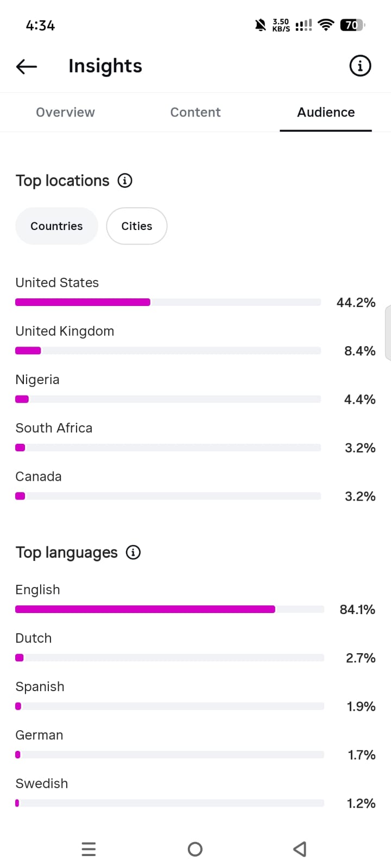391x868 pixels.
Task: Open the Insights info icon in header
Action: pyautogui.click(x=360, y=66)
